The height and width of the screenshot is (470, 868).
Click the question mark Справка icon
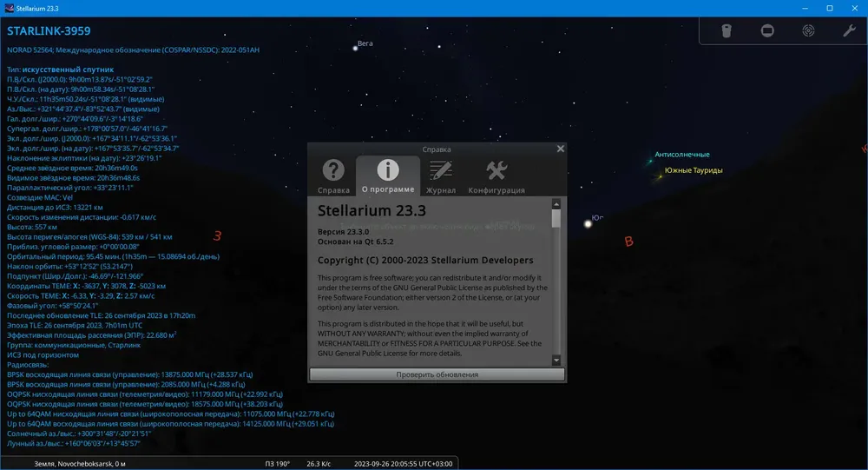(x=333, y=170)
